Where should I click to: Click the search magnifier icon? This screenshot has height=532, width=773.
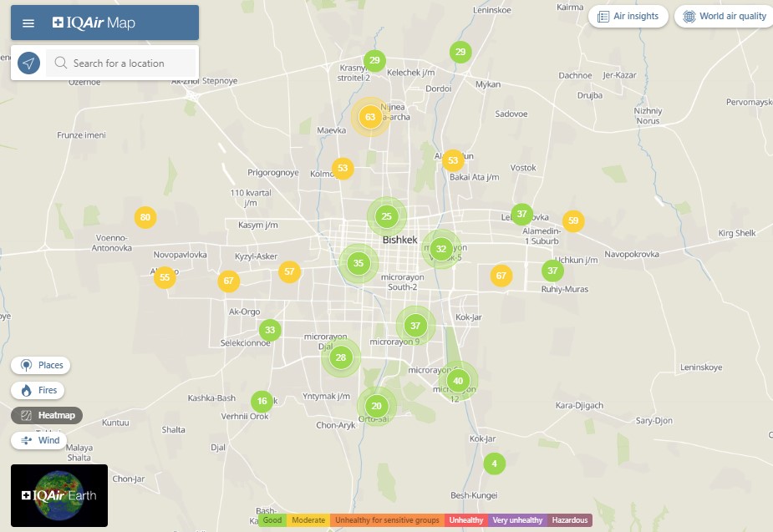[x=61, y=63]
